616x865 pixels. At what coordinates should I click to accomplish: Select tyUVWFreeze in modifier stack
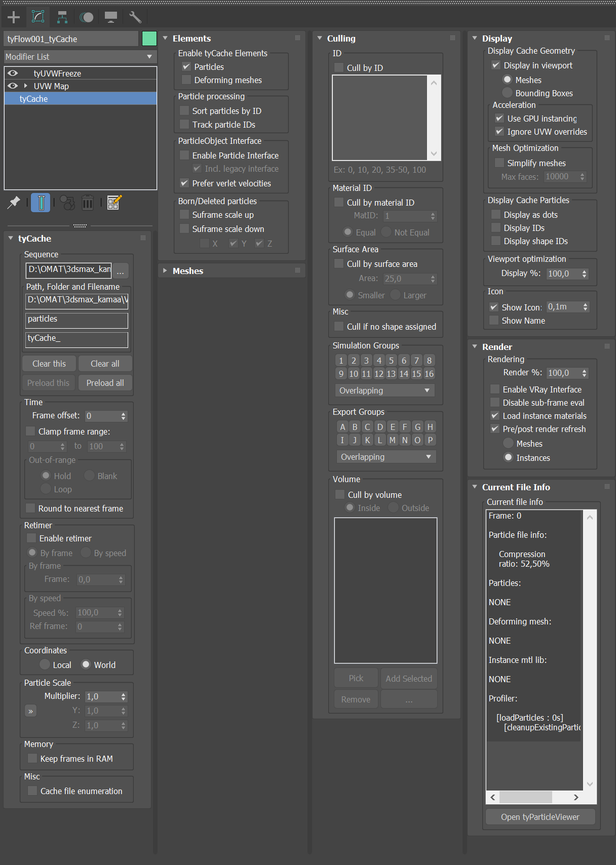click(81, 73)
